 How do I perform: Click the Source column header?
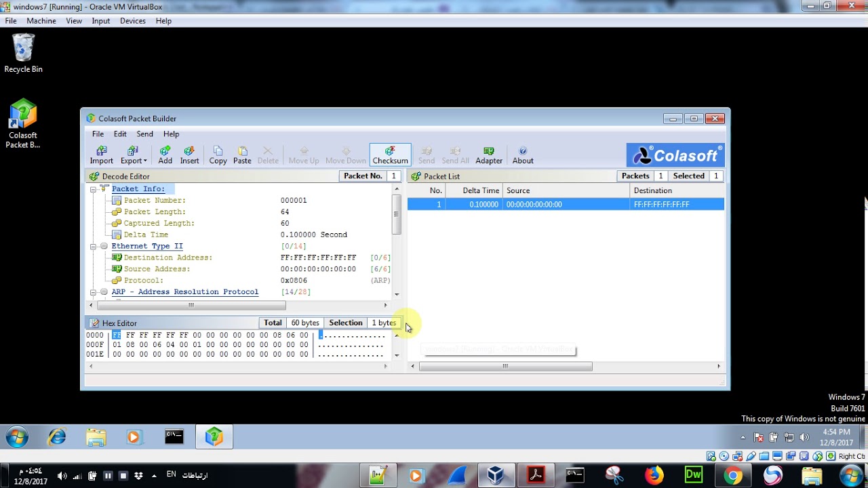tap(566, 190)
